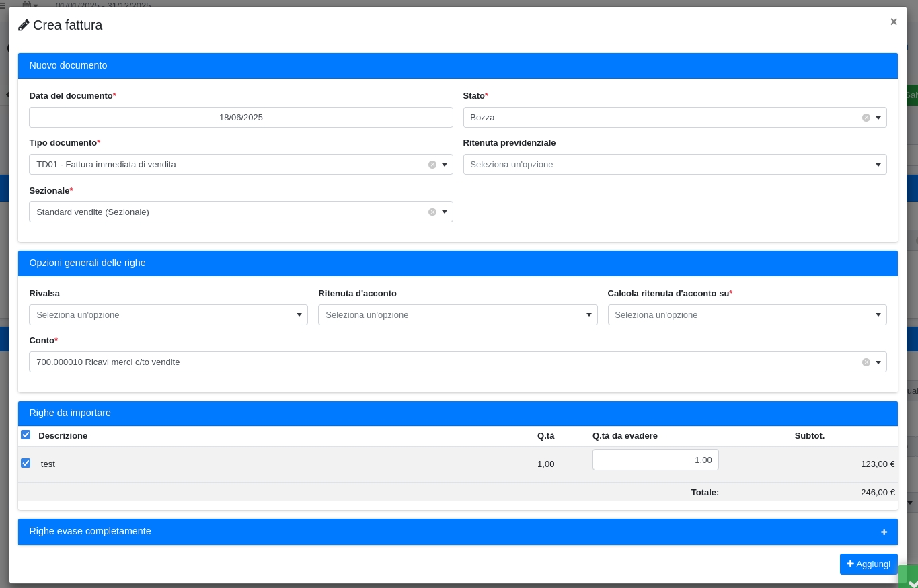
Task: Expand Calcola ritenuta d'acconto su dropdown
Action: click(x=747, y=315)
